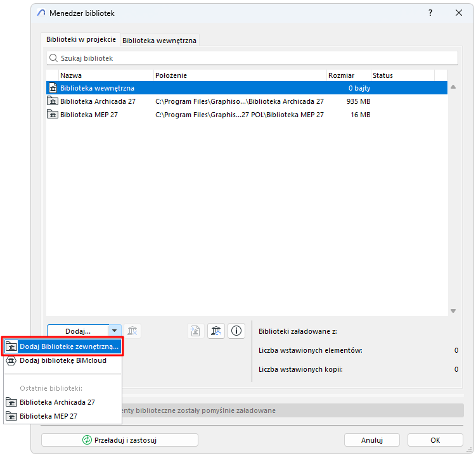Image resolution: width=476 pixels, height=456 pixels.
Task: Sort by the Status column header
Action: (403, 75)
